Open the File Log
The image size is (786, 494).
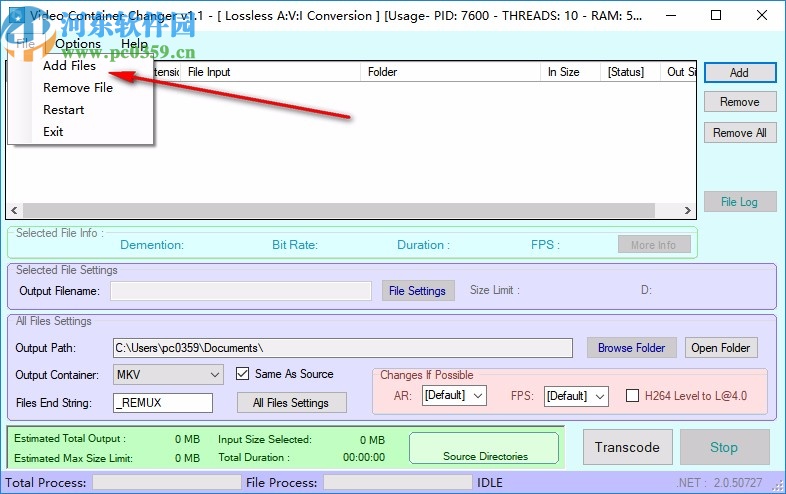point(739,202)
